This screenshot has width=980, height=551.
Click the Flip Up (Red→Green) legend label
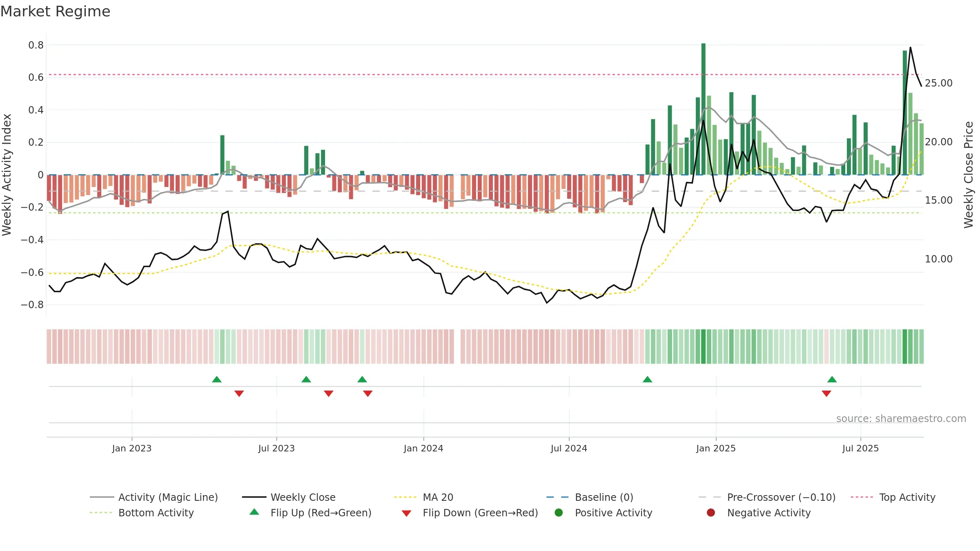pyautogui.click(x=321, y=513)
